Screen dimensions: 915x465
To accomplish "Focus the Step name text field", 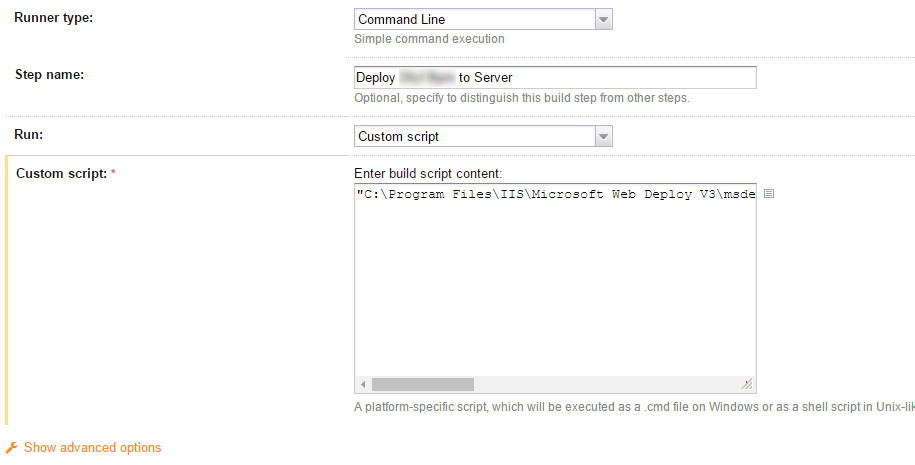I will 555,77.
